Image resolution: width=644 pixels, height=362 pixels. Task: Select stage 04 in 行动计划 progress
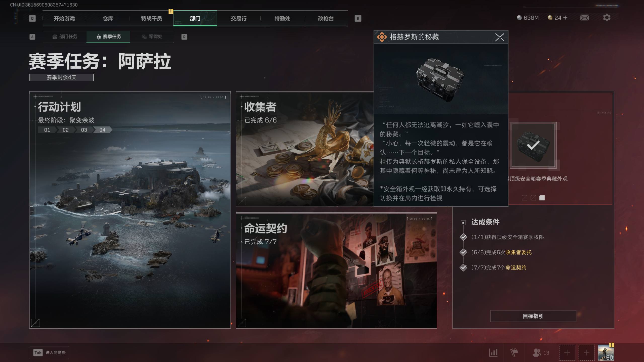coord(102,130)
